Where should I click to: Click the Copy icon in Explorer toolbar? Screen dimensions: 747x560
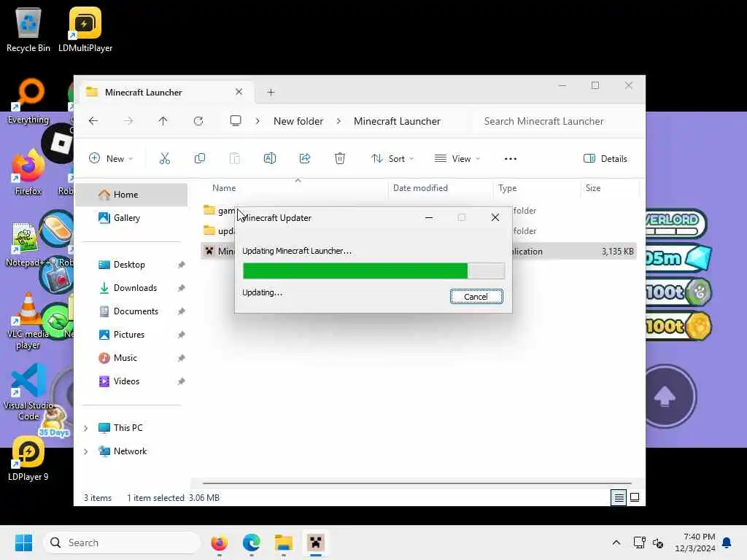pos(200,158)
